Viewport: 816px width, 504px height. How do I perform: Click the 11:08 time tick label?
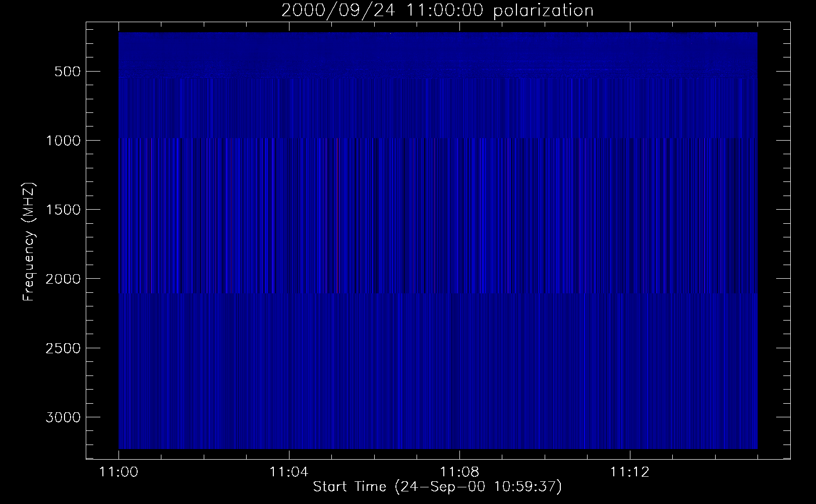(459, 472)
